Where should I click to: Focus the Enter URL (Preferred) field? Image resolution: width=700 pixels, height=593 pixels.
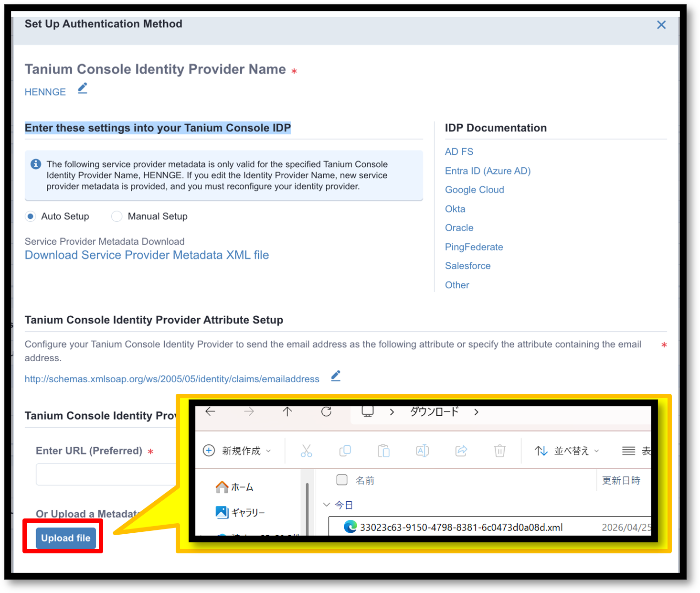pyautogui.click(x=106, y=474)
